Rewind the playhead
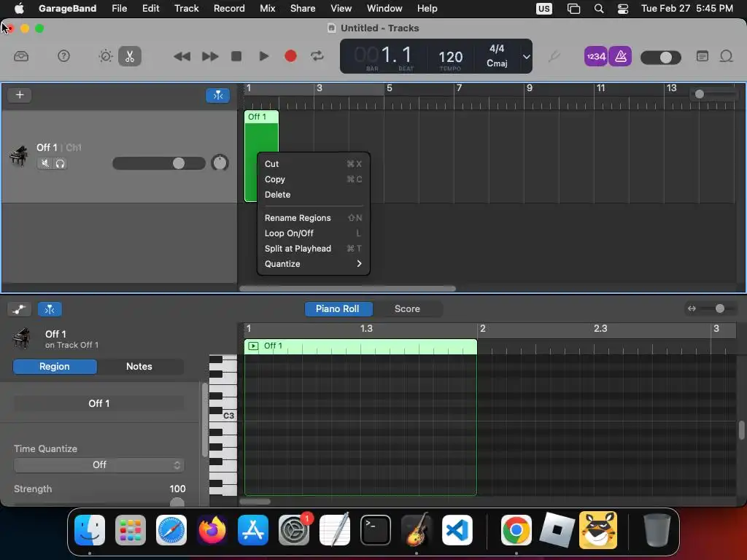The height and width of the screenshot is (560, 747). [182, 56]
